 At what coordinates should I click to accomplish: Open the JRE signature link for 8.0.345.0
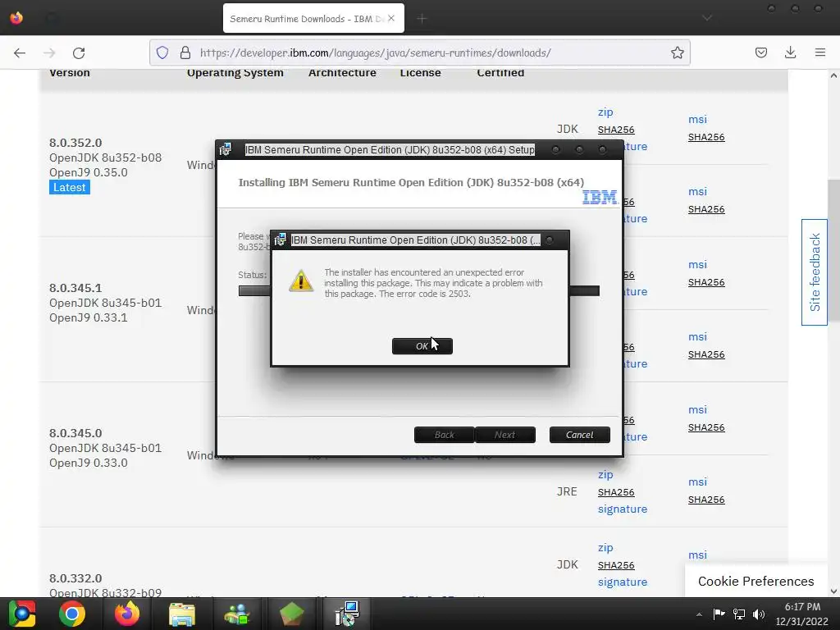click(x=623, y=509)
